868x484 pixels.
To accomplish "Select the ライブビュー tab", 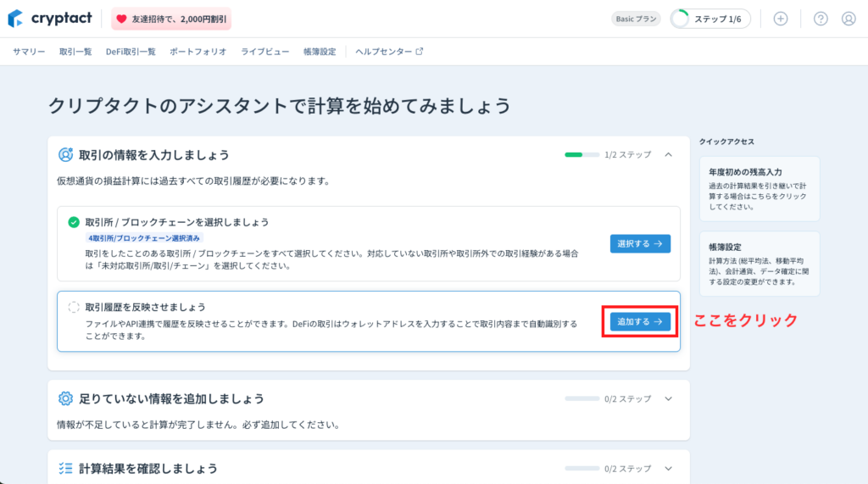I will click(x=264, y=52).
